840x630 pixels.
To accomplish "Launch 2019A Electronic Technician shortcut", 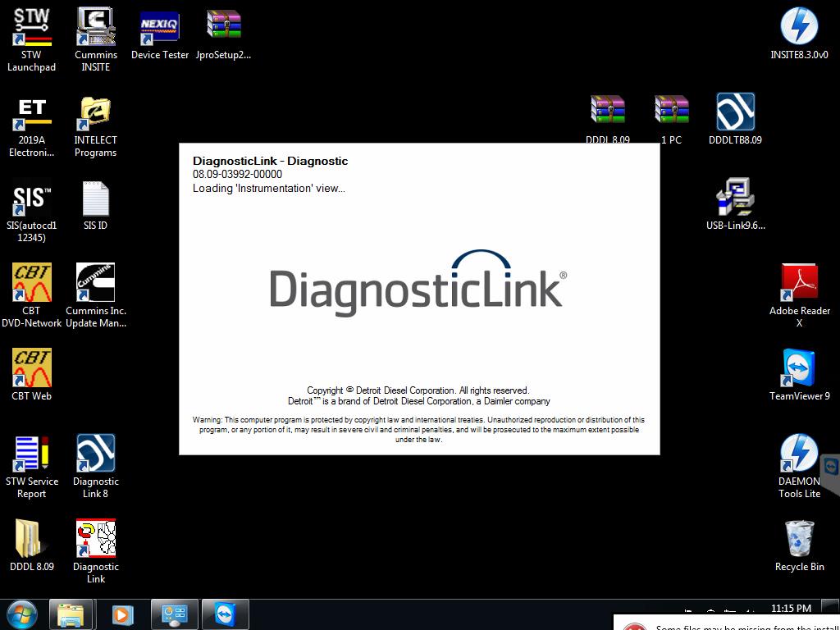I will [x=32, y=127].
